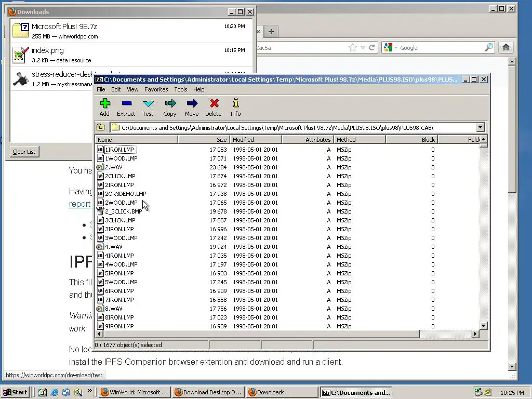Select the 1WOOD.LMP file

(121, 158)
